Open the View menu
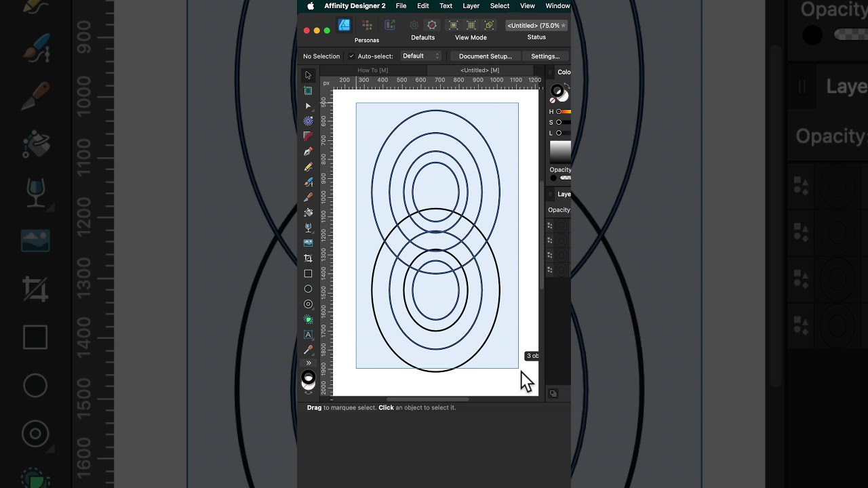 pos(528,6)
